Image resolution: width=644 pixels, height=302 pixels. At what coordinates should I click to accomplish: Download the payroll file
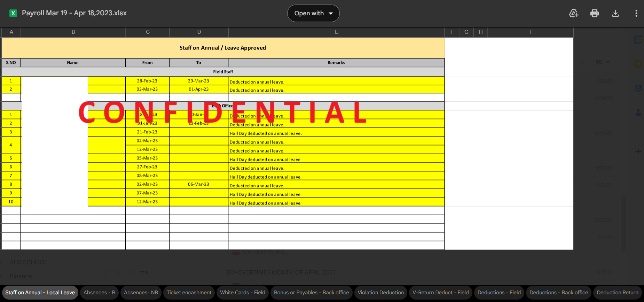pyautogui.click(x=615, y=13)
